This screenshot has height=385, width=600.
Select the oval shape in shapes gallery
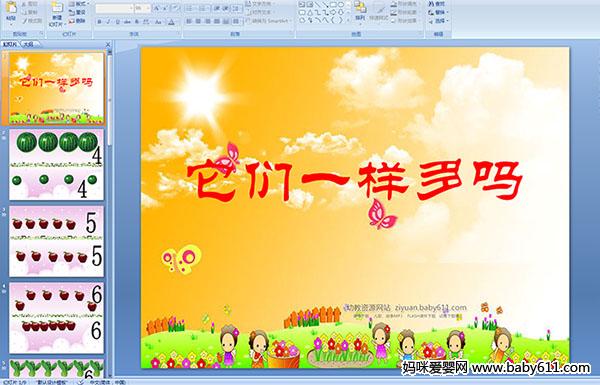pyautogui.click(x=341, y=5)
